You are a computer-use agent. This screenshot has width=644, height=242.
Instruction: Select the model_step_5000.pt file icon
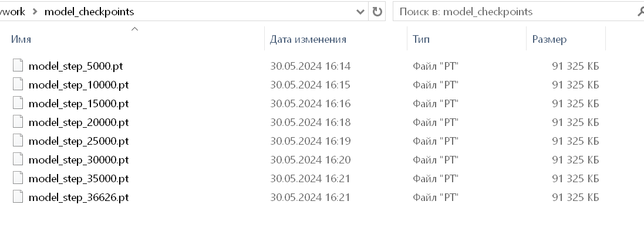coord(18,66)
